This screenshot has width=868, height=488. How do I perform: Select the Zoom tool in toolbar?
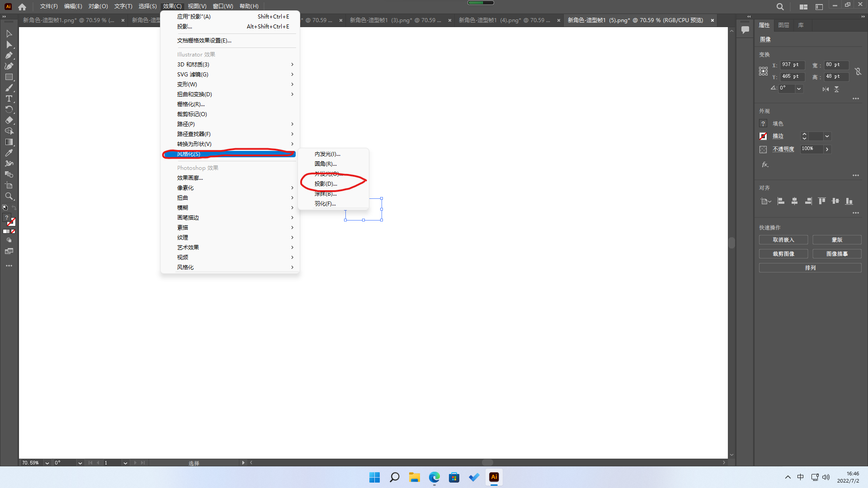(9, 197)
